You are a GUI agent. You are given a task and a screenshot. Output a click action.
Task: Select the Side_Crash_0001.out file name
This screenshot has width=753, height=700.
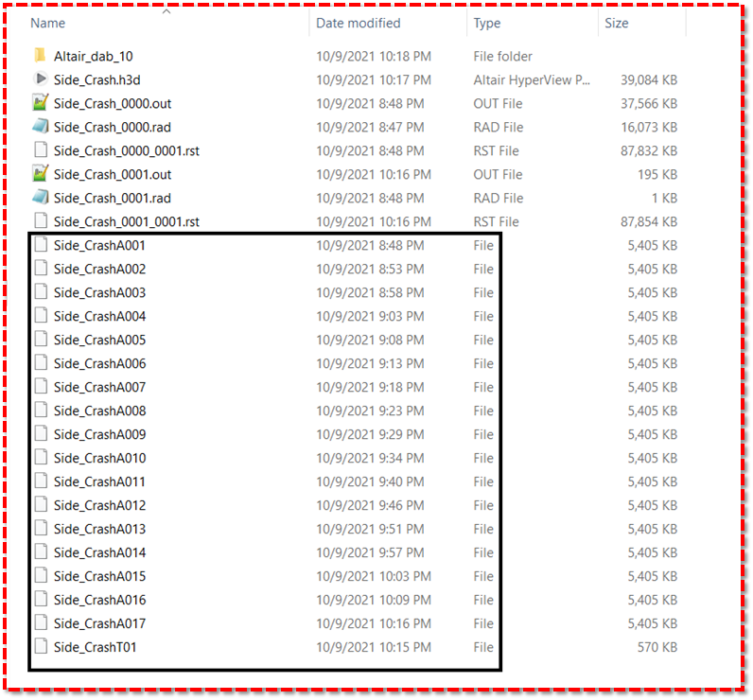[x=113, y=174]
